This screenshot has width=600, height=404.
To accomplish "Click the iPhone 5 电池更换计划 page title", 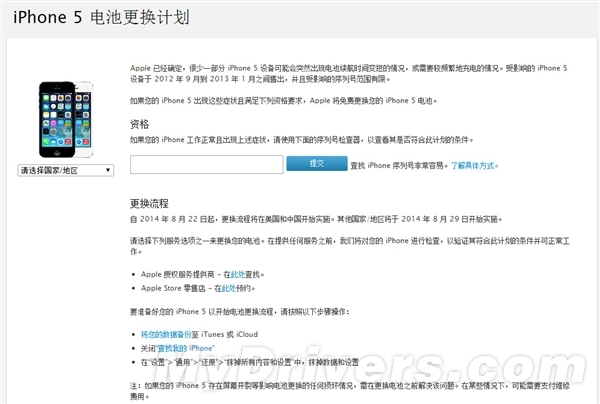I will click(x=101, y=18).
